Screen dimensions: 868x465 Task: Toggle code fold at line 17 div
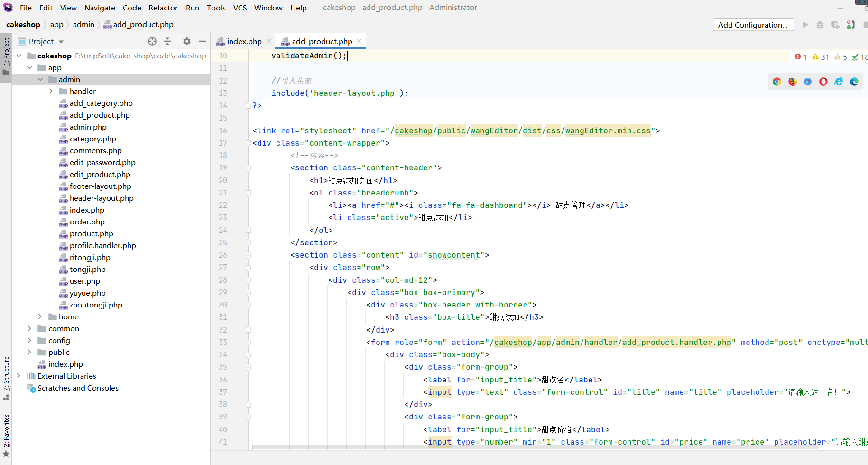pos(248,143)
